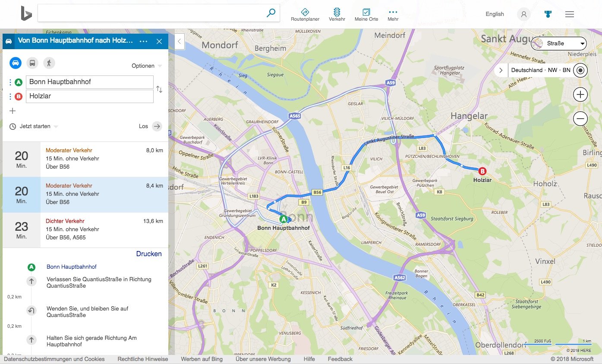This screenshot has width=602, height=364.
Task: Select the 8,0 km route option
Action: click(85, 159)
